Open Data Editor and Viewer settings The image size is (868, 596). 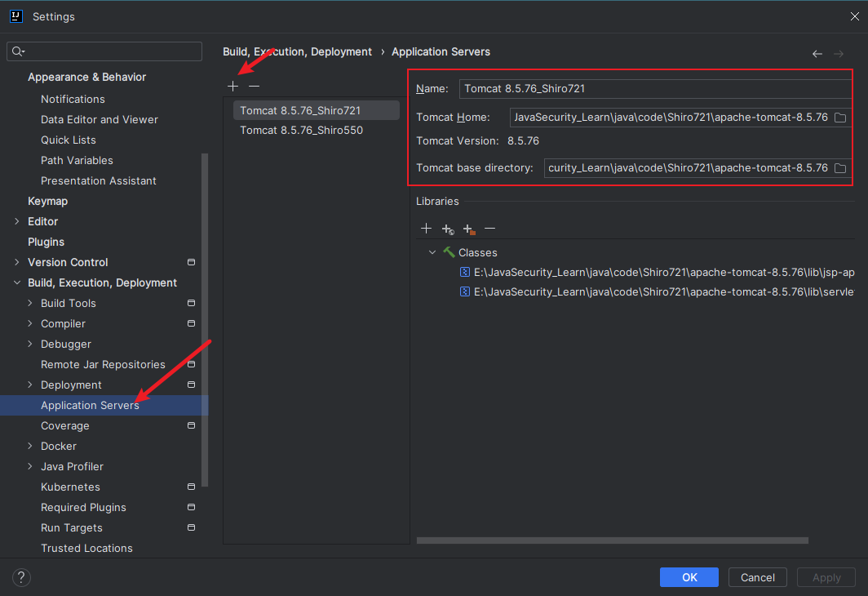pyautogui.click(x=99, y=120)
